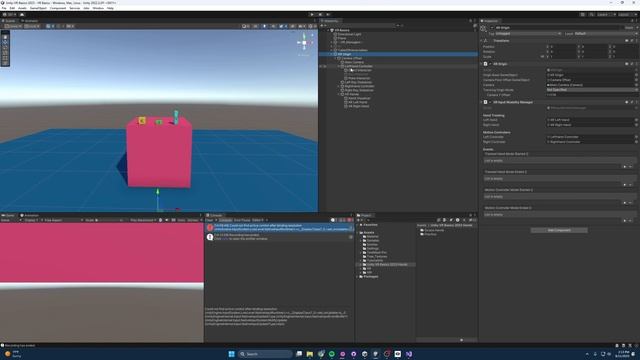The height and width of the screenshot is (360, 640).
Task: Click the Add Component button
Action: coord(559,231)
